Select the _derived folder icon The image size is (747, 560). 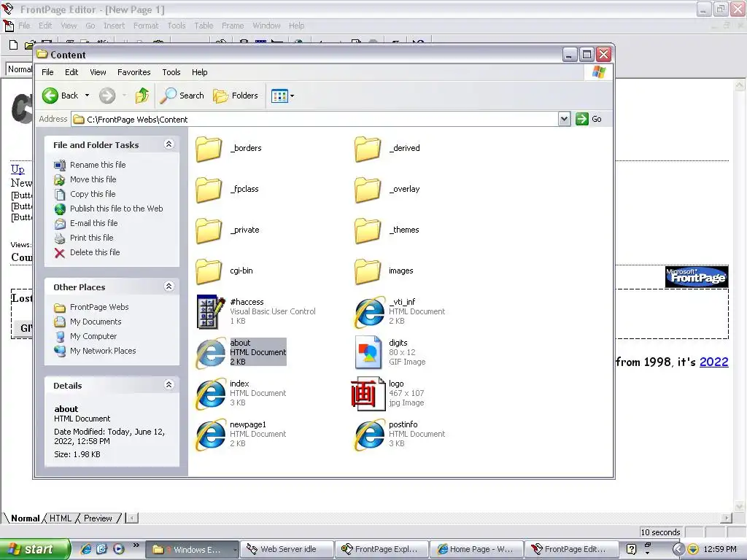click(x=368, y=149)
